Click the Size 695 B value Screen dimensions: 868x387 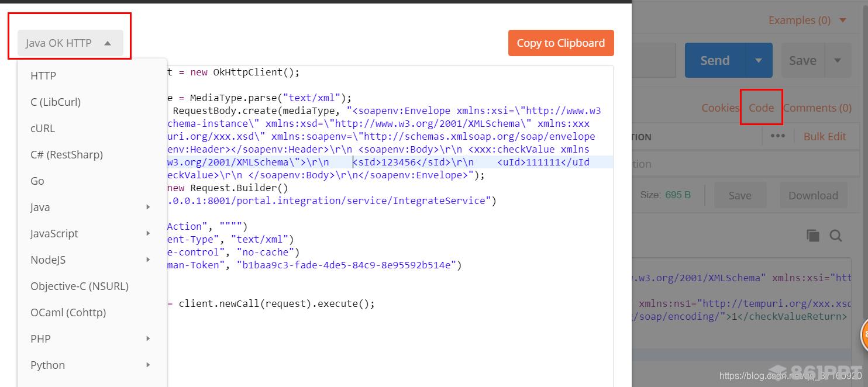677,195
